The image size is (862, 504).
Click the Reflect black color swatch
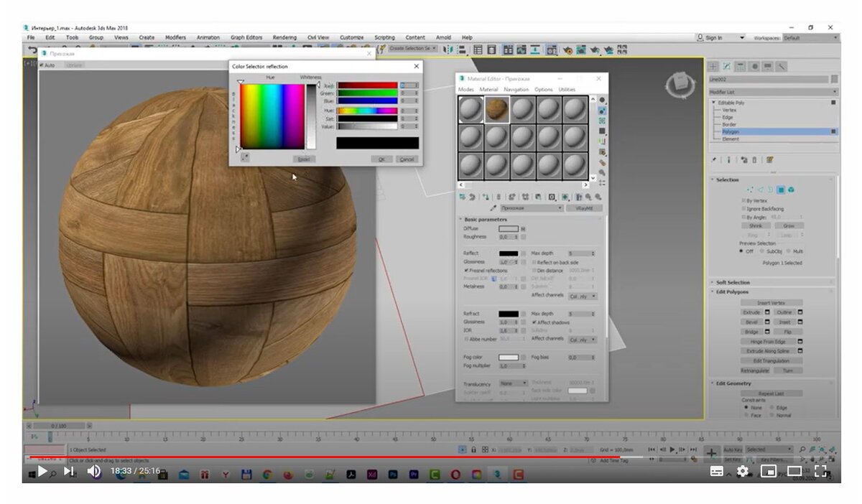tap(509, 253)
